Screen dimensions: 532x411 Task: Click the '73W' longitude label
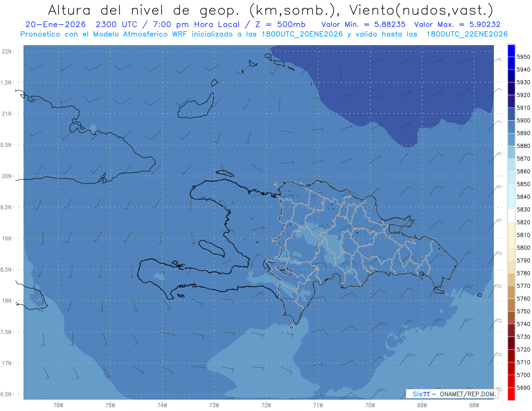tap(214, 405)
